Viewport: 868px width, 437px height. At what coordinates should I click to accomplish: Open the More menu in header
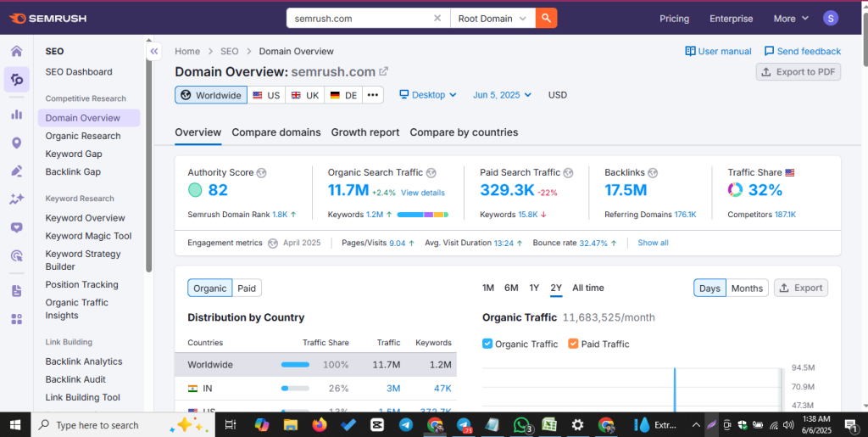coord(791,19)
